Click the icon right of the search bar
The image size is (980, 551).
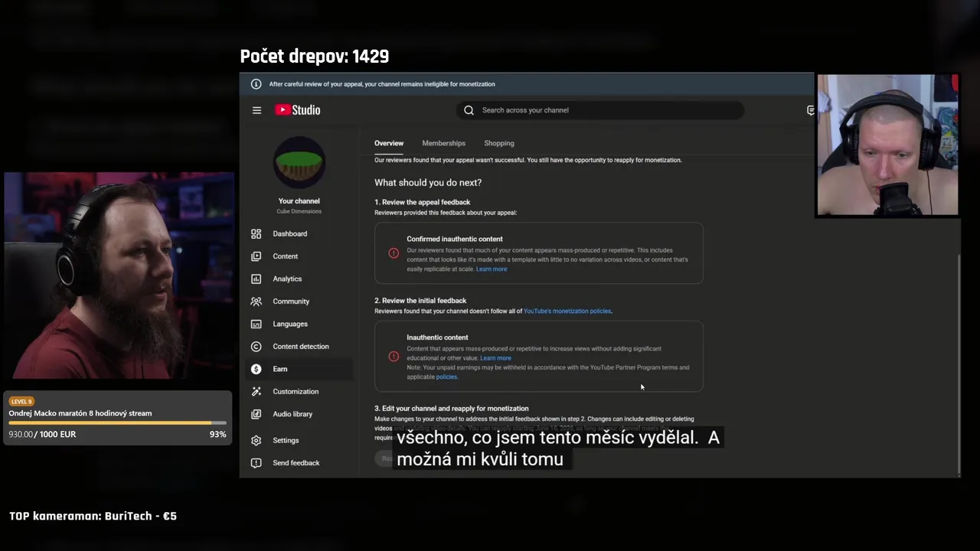810,110
